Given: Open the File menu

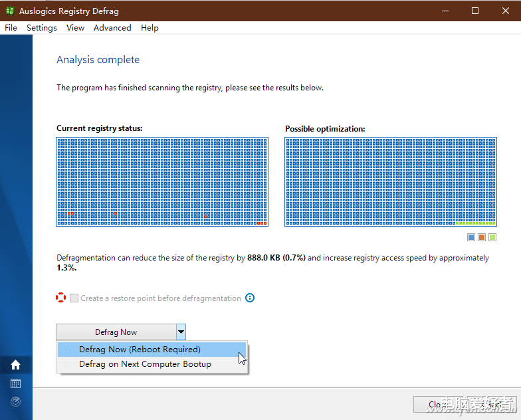Looking at the screenshot, I should coord(11,28).
